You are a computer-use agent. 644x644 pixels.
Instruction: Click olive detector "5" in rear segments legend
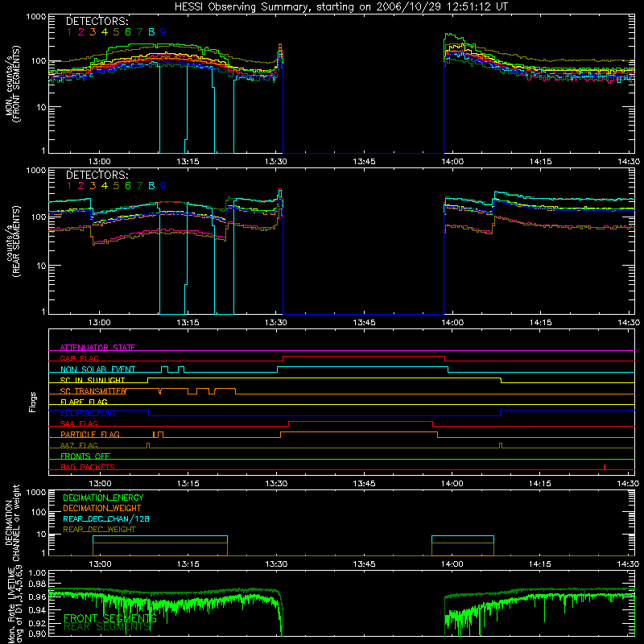click(x=116, y=186)
